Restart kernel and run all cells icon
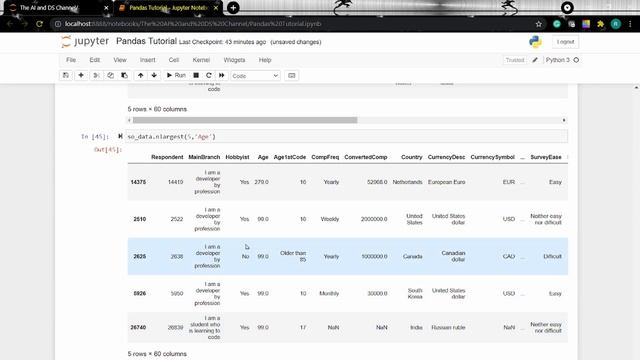640x360 pixels. (222, 76)
